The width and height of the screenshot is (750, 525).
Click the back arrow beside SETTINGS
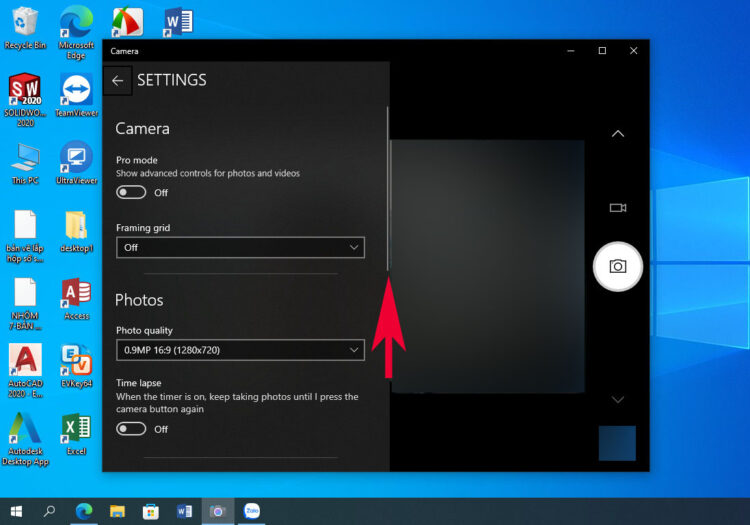tap(117, 81)
